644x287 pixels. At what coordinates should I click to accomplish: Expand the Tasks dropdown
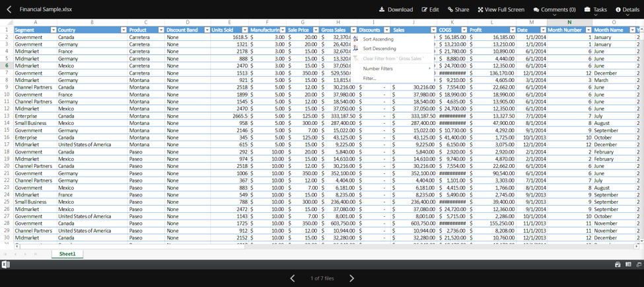595,10
